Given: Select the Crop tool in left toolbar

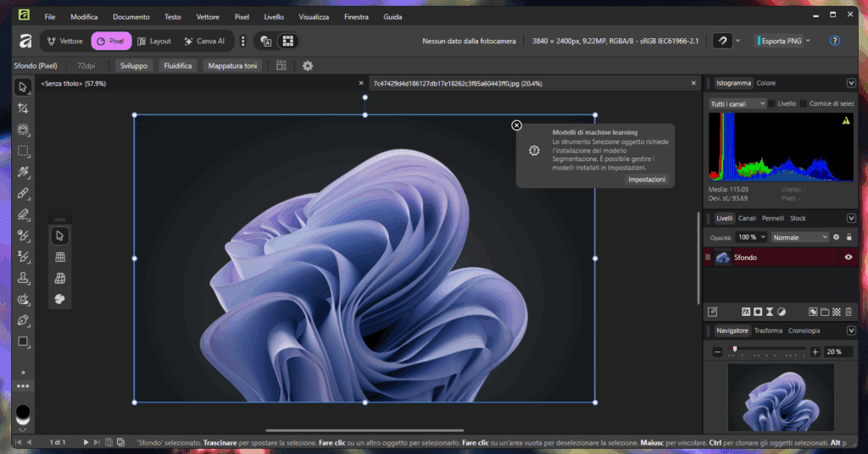Looking at the screenshot, I should coord(23,108).
